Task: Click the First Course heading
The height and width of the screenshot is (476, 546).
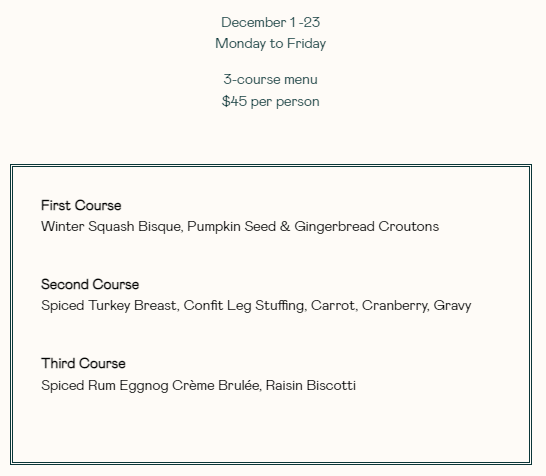Action: tap(81, 205)
